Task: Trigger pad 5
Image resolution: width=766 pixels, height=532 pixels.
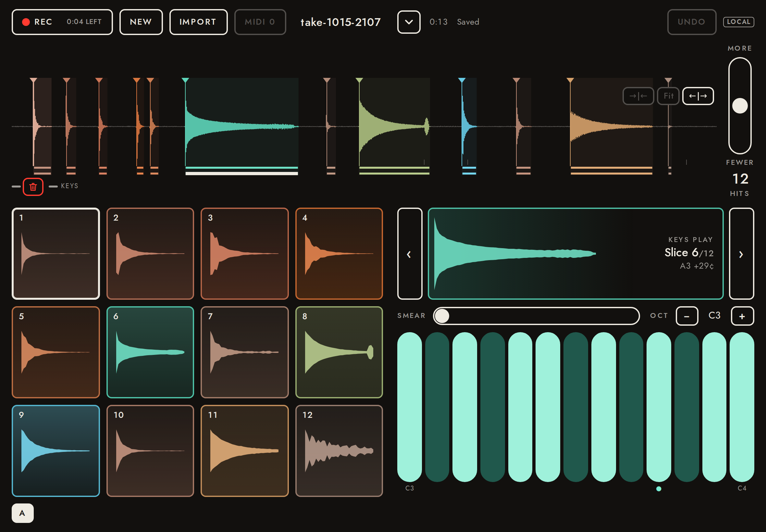Action: [x=56, y=352]
